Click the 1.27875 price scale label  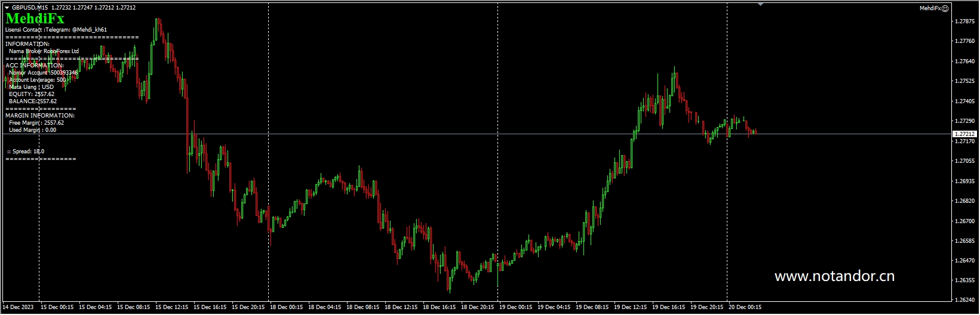[965, 21]
